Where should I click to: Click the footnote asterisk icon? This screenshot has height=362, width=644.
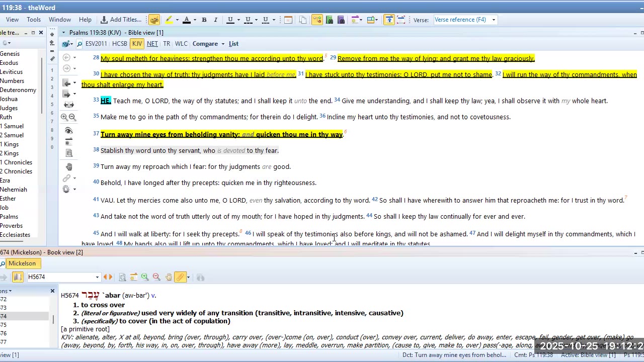(x=69, y=142)
